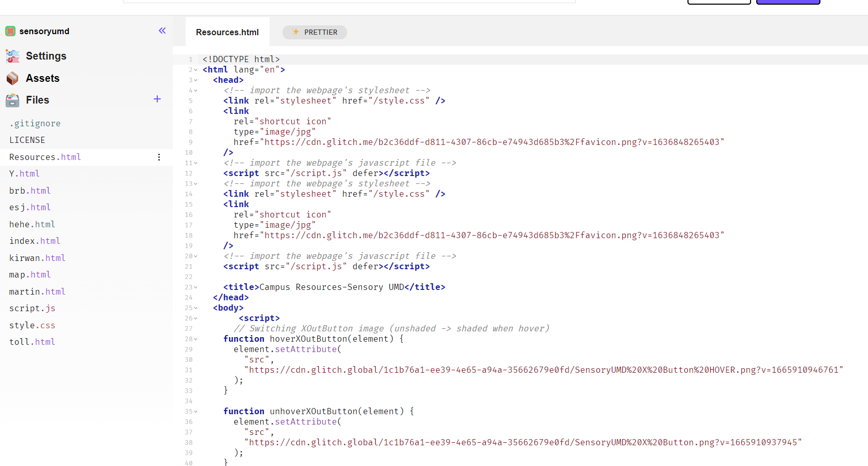Open hehe.html file
Viewport: 868px width, 466px height.
click(32, 224)
